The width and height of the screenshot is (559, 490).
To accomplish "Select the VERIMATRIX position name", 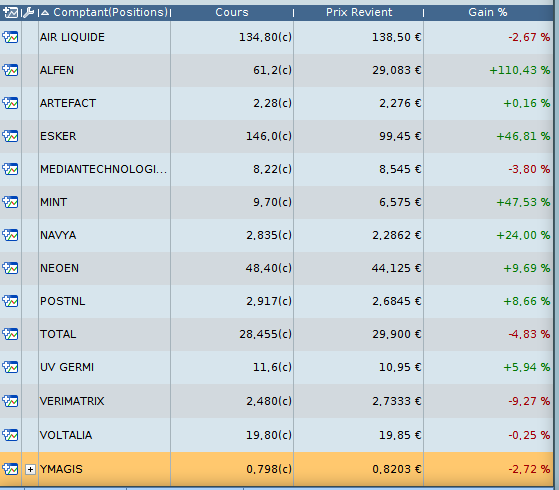I will [x=72, y=401].
